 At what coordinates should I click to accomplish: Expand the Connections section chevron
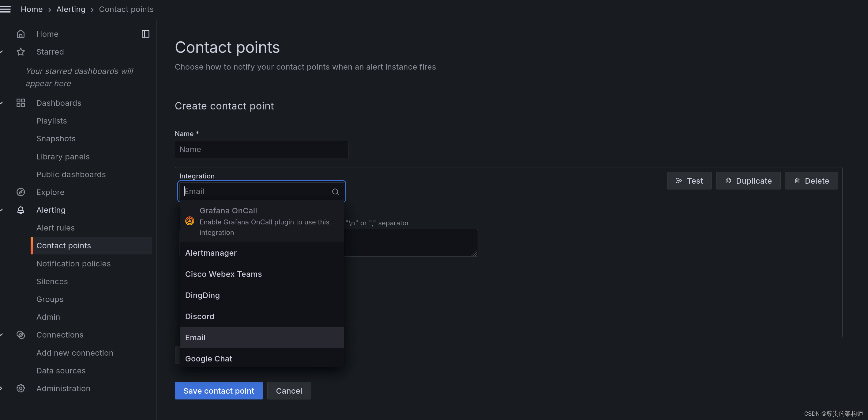click(1, 335)
